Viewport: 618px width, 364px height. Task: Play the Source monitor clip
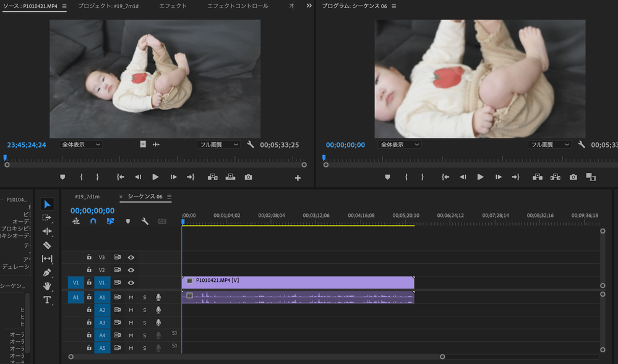click(155, 177)
